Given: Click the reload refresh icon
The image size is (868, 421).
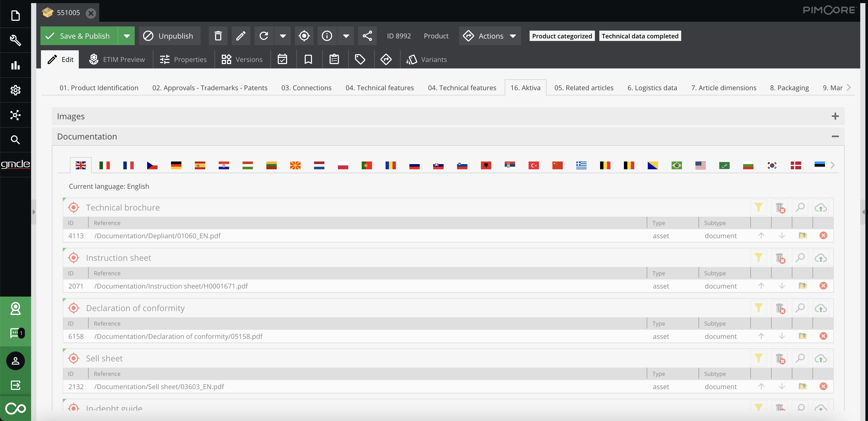Looking at the screenshot, I should [264, 36].
